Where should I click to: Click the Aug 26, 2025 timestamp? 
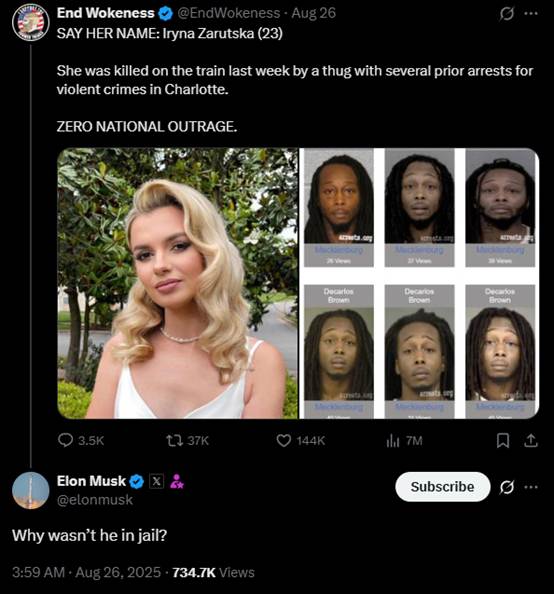118,572
